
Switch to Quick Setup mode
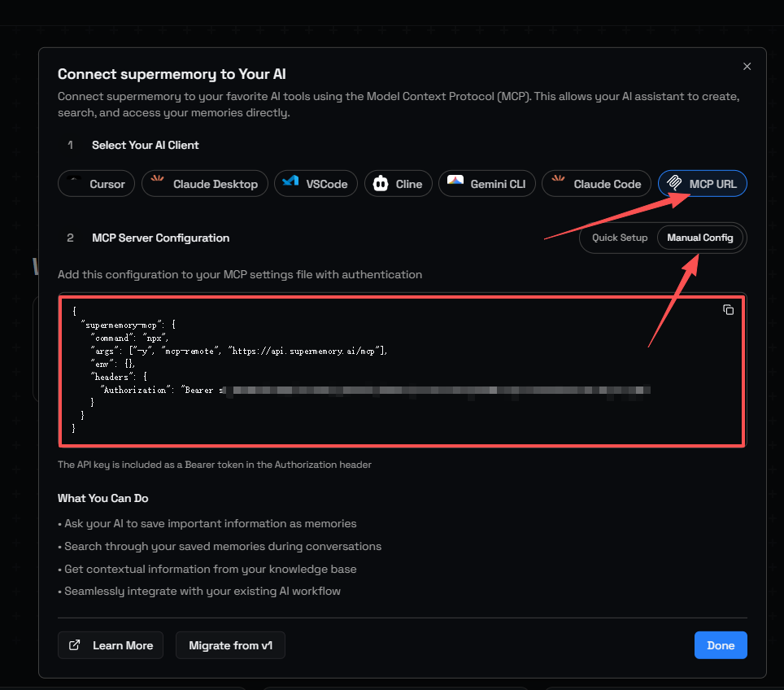pyautogui.click(x=620, y=238)
